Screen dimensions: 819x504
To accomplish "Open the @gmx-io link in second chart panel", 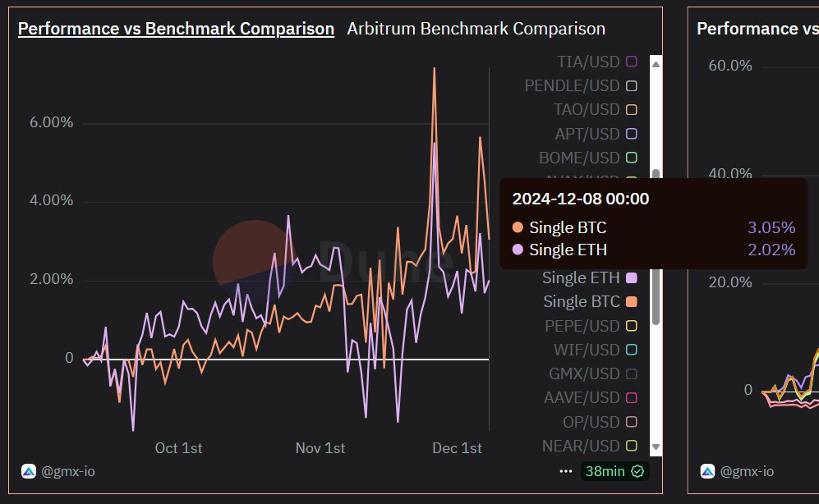I will (x=747, y=471).
